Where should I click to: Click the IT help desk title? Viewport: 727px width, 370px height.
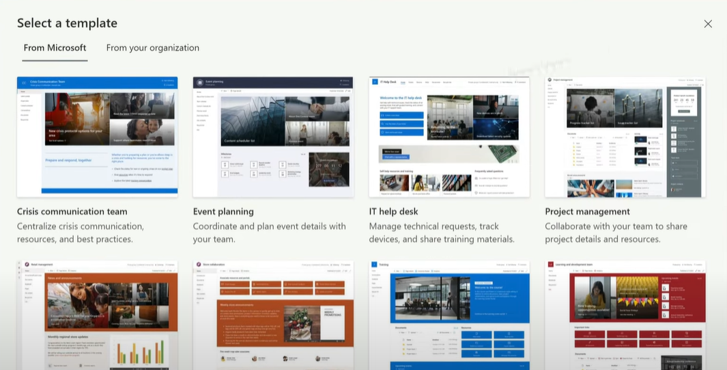coord(394,211)
